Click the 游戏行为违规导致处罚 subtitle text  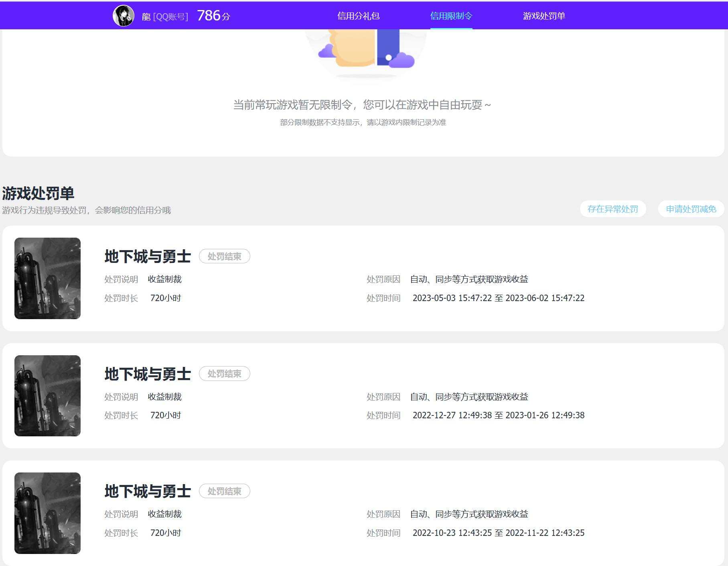tap(87, 210)
